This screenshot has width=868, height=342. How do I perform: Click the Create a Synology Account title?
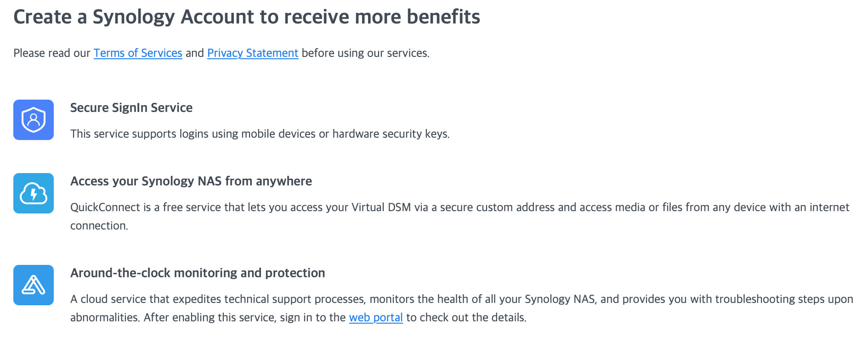246,17
